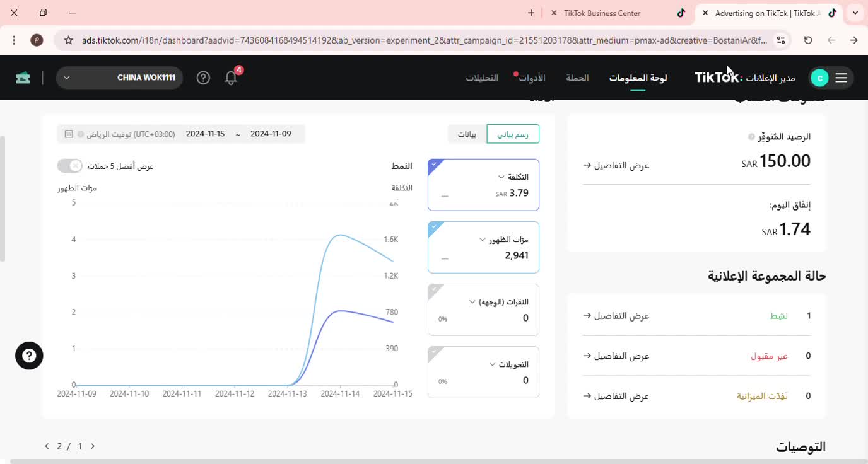The height and width of the screenshot is (464, 868).
Task: Click the browser back arrow
Action: pyautogui.click(x=831, y=40)
